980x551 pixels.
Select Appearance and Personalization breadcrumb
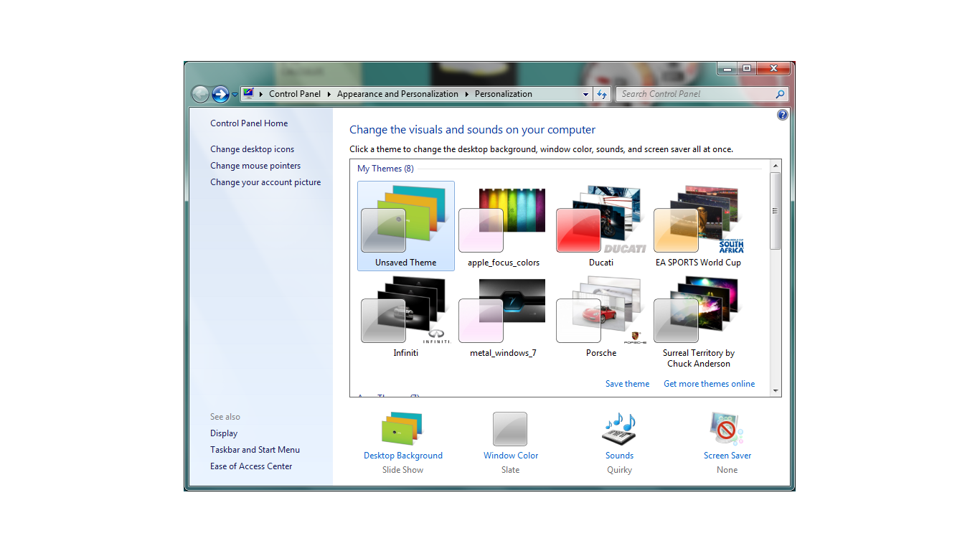(x=397, y=94)
